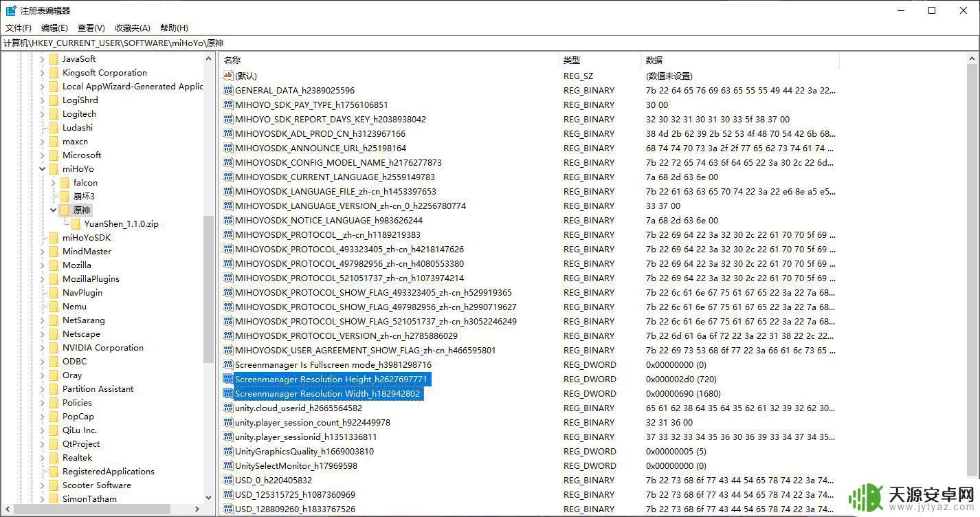The image size is (980, 517).
Task: Click the icon of unity.player_session_count_h922449978
Action: pos(228,422)
